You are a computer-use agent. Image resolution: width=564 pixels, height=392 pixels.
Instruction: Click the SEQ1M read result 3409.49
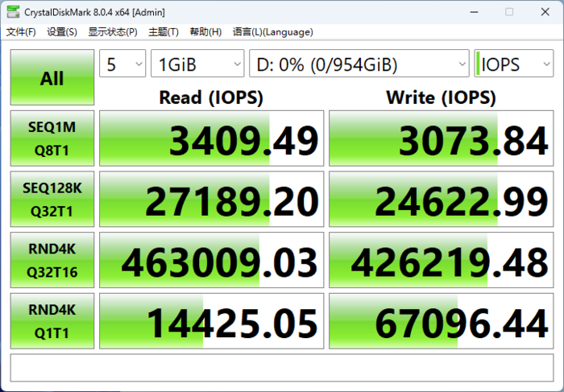[x=211, y=138]
